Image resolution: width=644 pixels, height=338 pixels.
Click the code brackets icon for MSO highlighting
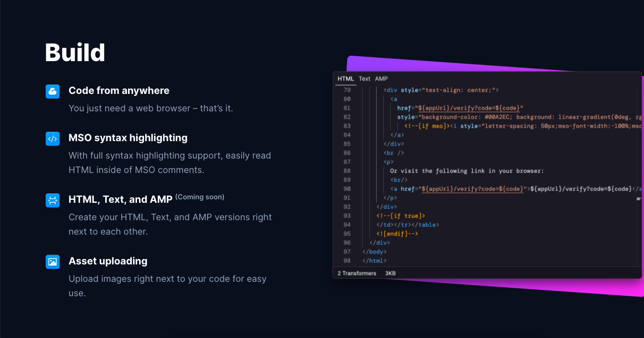(x=53, y=139)
